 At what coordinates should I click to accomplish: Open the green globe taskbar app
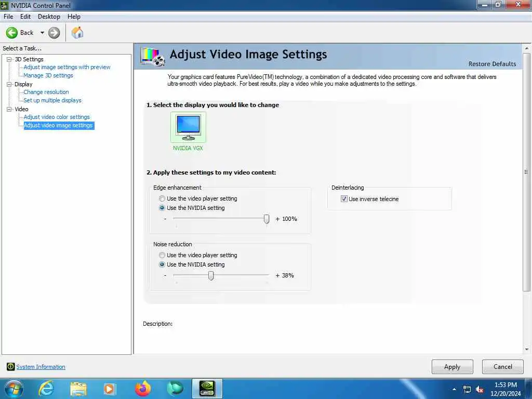coord(175,389)
